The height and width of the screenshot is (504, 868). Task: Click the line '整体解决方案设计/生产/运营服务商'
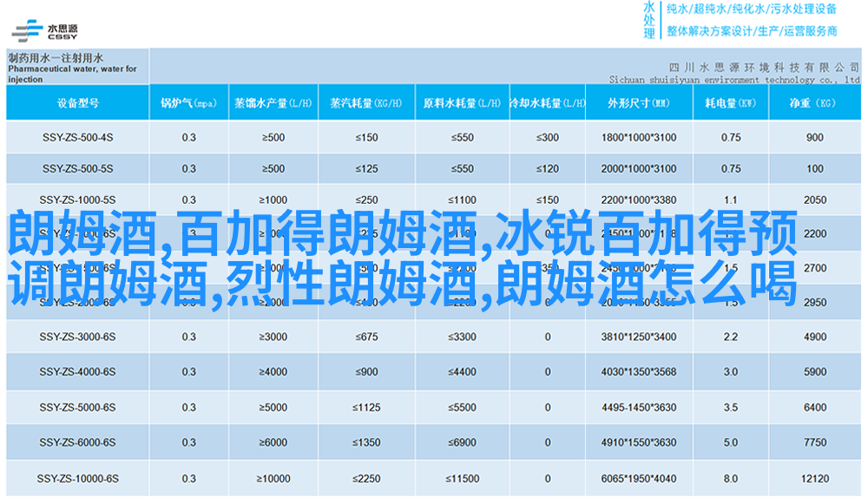751,31
